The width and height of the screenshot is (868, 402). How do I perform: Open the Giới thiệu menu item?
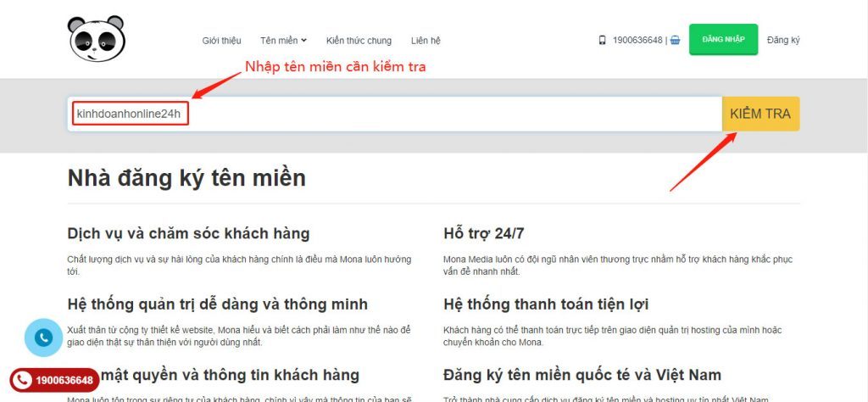tap(221, 41)
